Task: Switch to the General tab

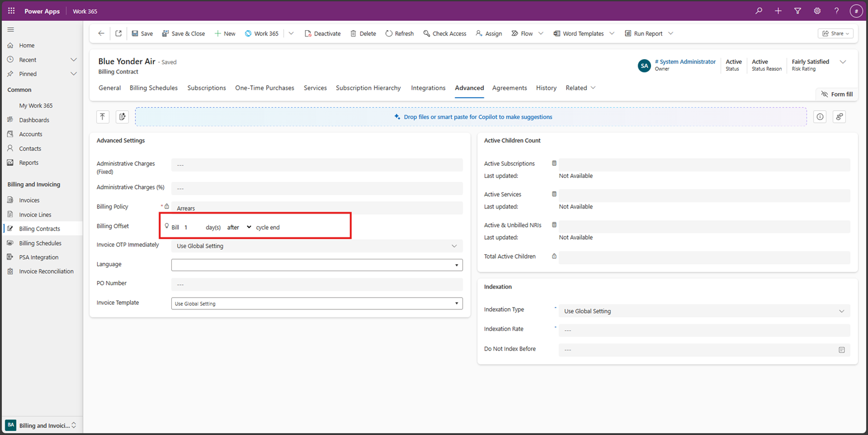Action: coord(109,88)
